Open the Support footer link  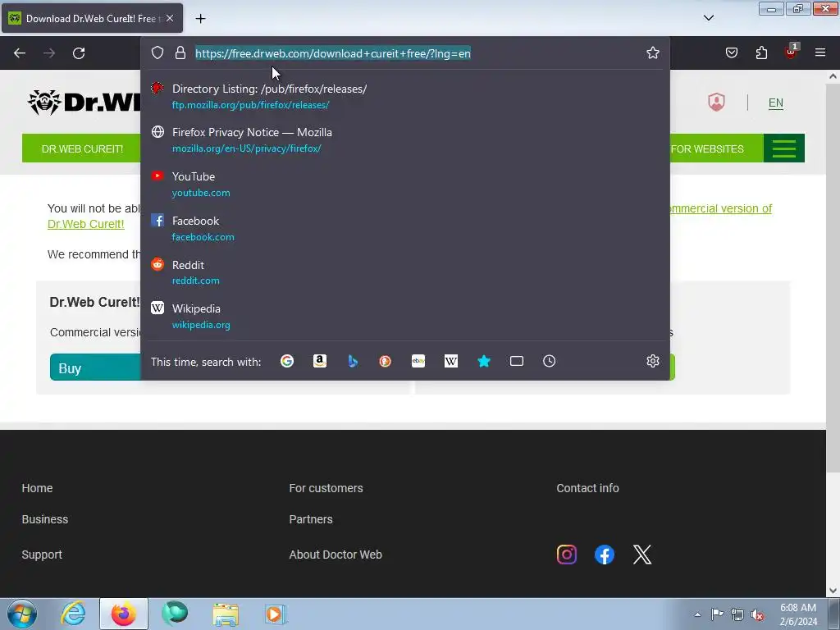42,555
